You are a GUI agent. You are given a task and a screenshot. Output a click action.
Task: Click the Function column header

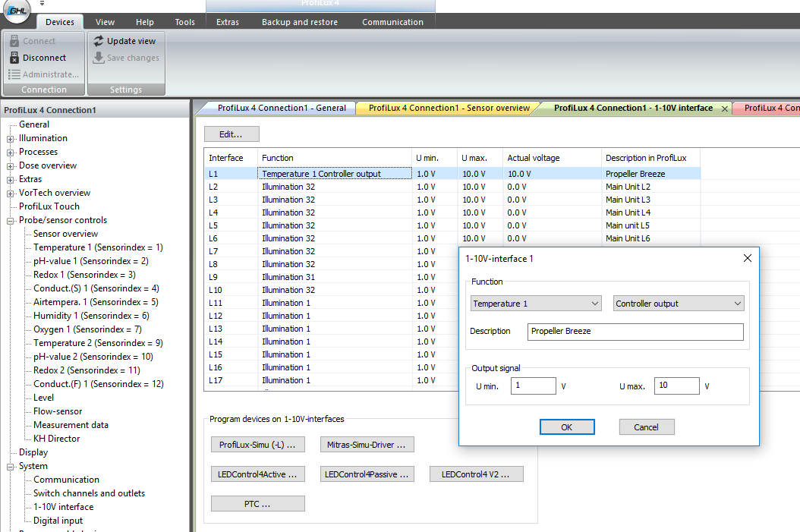pos(334,158)
